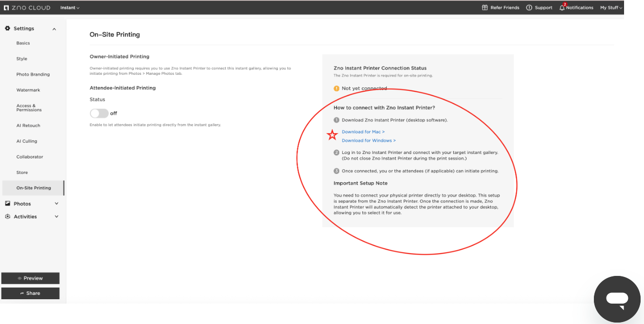The width and height of the screenshot is (644, 324).
Task: Open the Instant product dropdown
Action: (70, 8)
